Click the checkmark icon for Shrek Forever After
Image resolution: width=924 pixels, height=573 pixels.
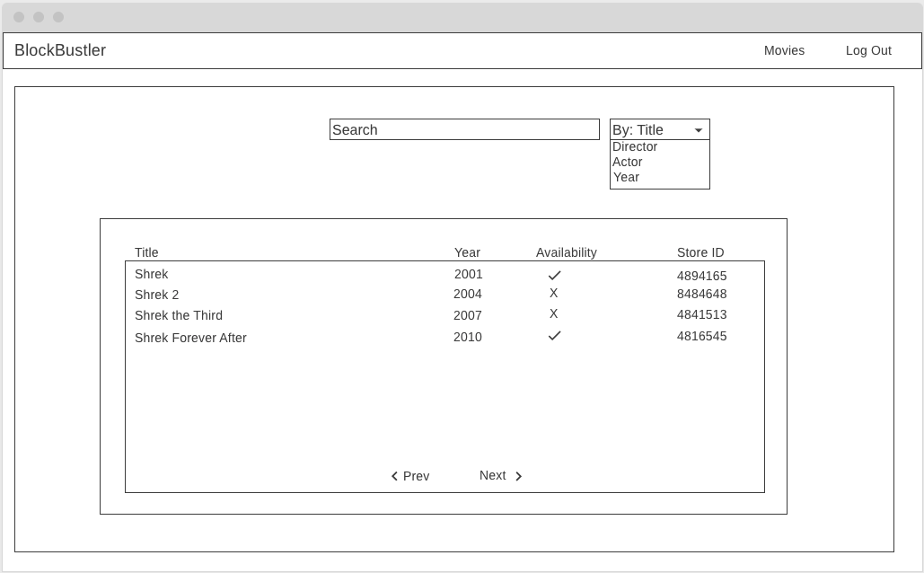tap(554, 335)
